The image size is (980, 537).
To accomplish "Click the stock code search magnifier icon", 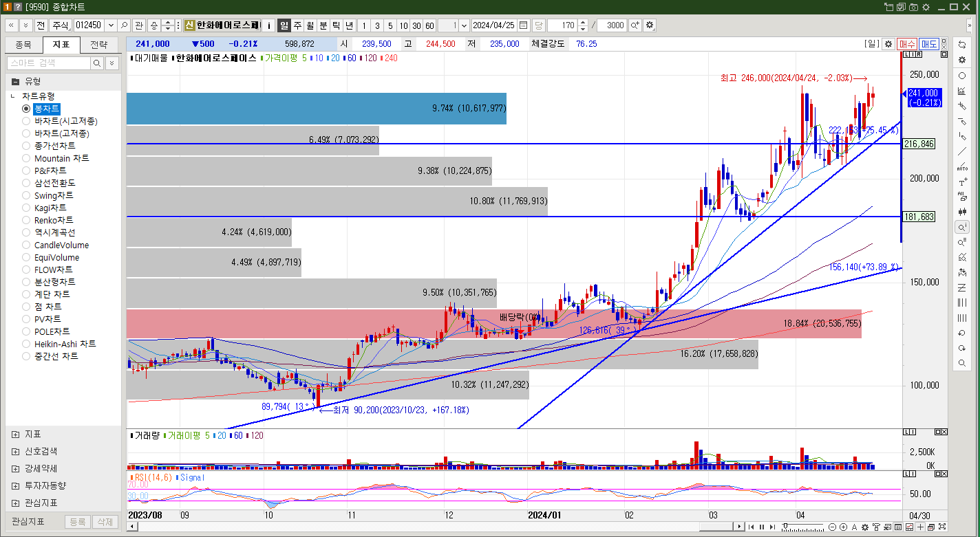I will point(125,25).
